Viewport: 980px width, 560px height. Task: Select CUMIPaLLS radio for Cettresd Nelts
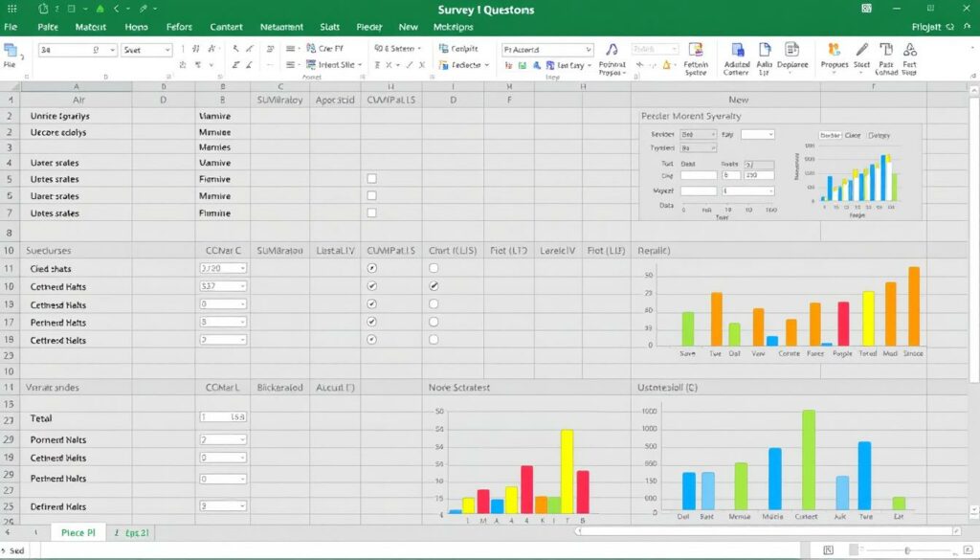click(372, 340)
